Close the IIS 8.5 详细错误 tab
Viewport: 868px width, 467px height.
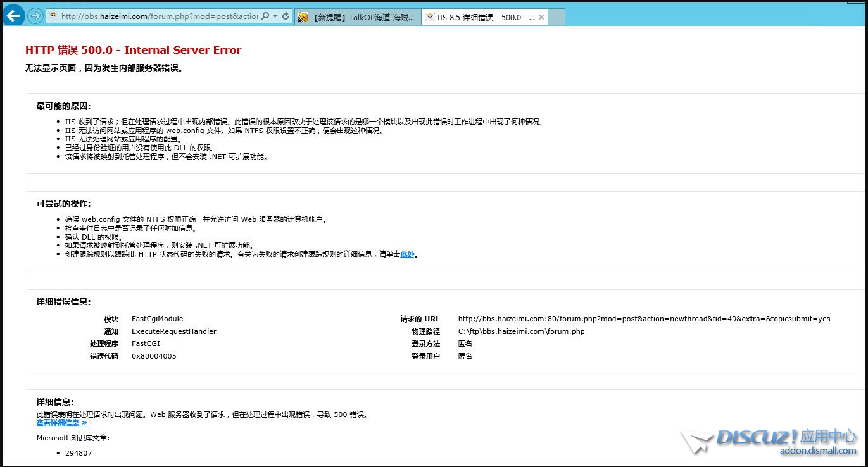[541, 18]
